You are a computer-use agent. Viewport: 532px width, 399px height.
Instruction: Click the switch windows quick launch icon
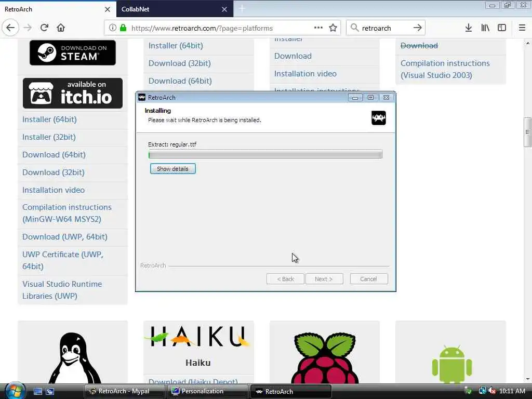(50, 391)
